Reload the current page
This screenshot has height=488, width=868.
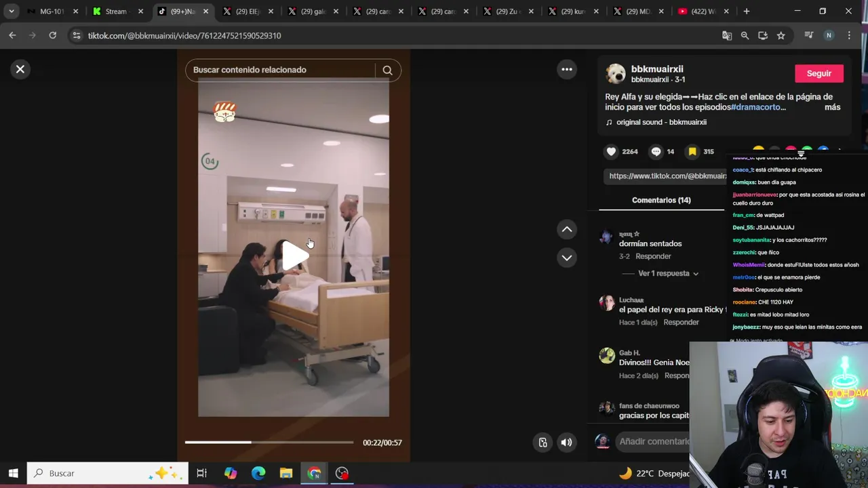52,35
